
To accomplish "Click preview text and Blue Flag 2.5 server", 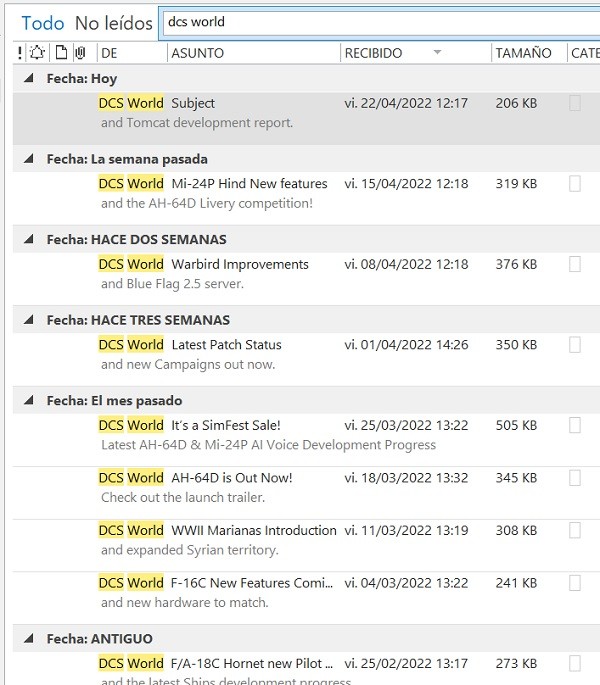I will coord(172,284).
